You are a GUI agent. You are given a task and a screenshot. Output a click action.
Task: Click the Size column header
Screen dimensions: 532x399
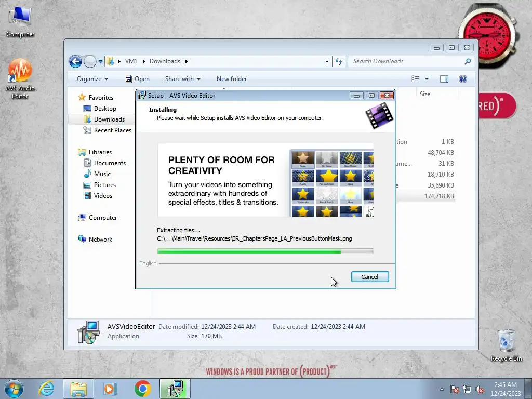[x=436, y=94]
